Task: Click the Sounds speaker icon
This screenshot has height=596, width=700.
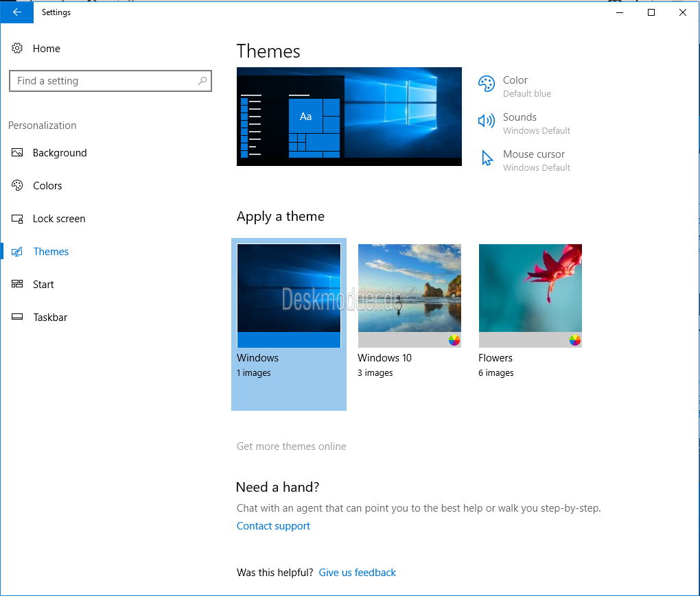Action: (486, 121)
